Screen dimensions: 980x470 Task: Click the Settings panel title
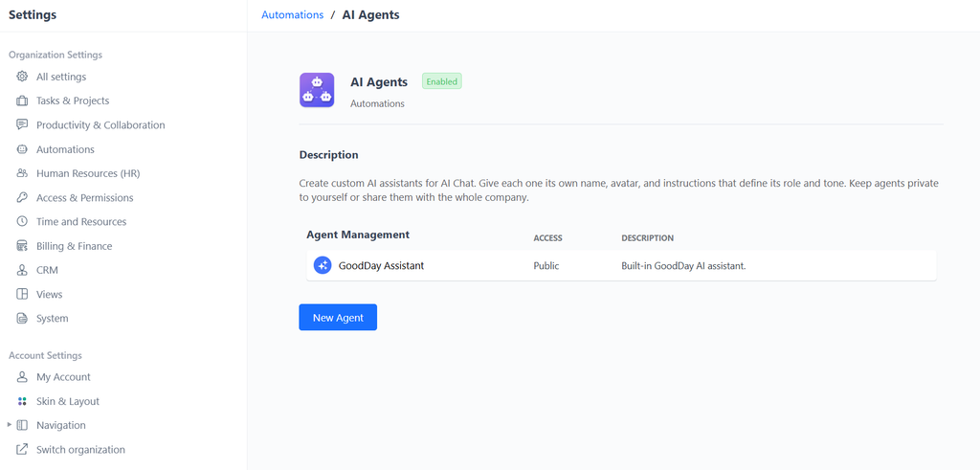pos(33,15)
